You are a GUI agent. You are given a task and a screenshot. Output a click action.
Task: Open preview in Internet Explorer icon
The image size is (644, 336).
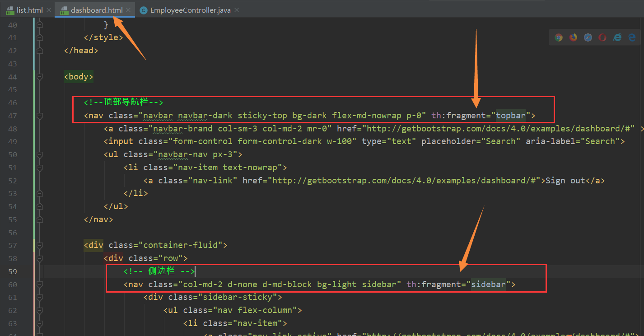[617, 37]
